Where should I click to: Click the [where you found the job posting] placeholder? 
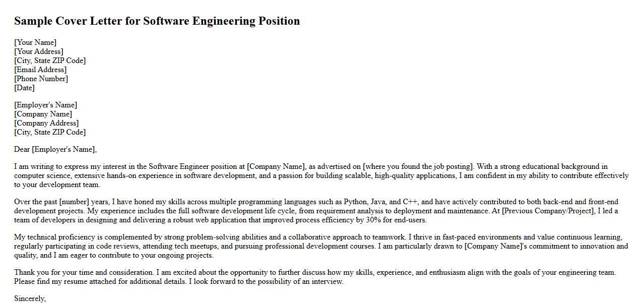pyautogui.click(x=418, y=166)
